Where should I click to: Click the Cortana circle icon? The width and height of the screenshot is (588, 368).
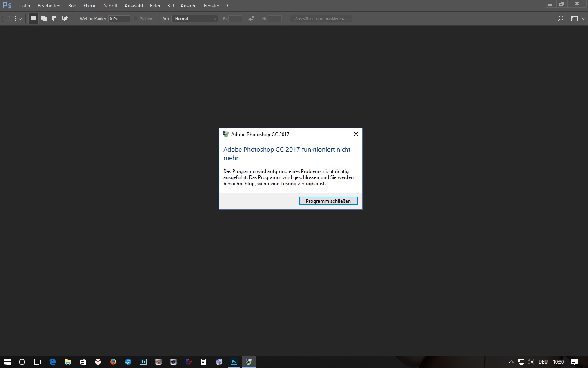[22, 362]
